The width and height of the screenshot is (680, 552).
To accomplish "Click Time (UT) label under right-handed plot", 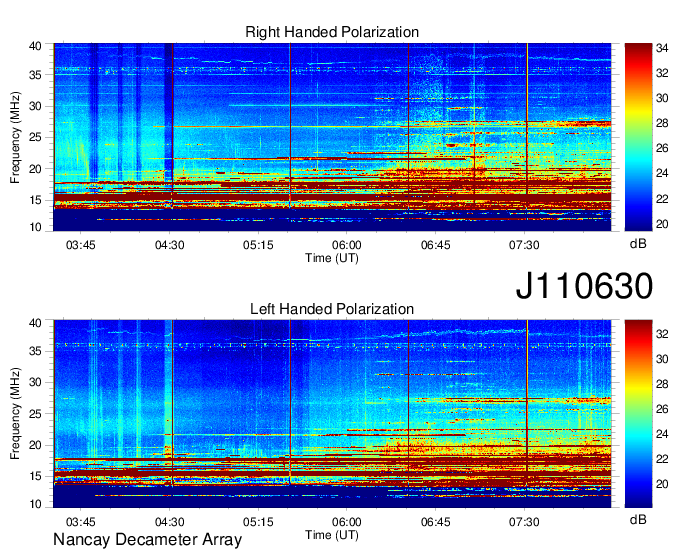I will click(332, 258).
